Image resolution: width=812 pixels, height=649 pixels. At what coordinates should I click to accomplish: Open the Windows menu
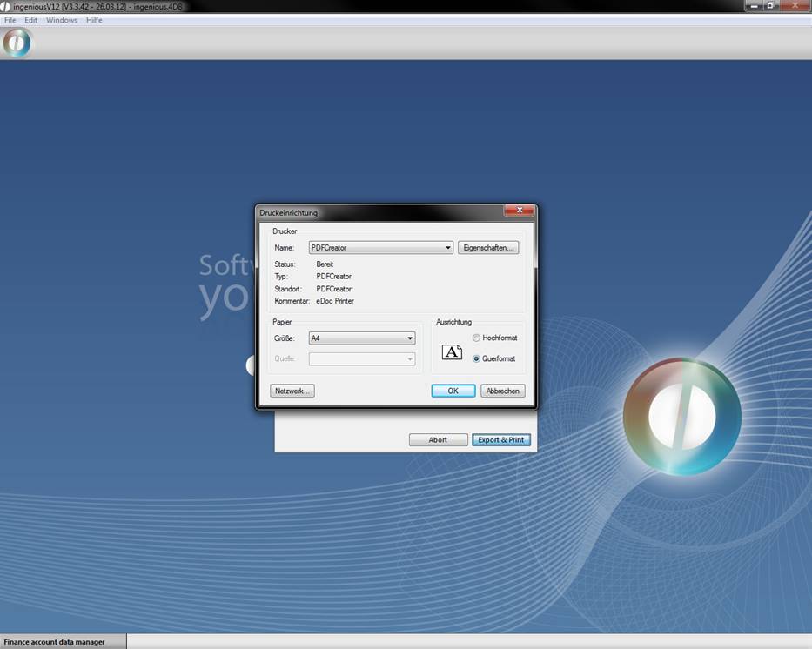pyautogui.click(x=62, y=20)
